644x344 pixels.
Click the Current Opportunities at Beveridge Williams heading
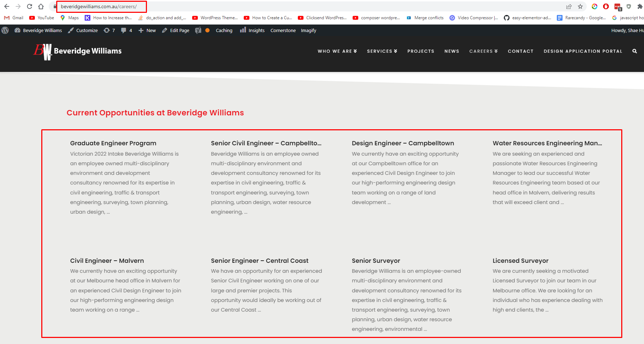coord(155,113)
